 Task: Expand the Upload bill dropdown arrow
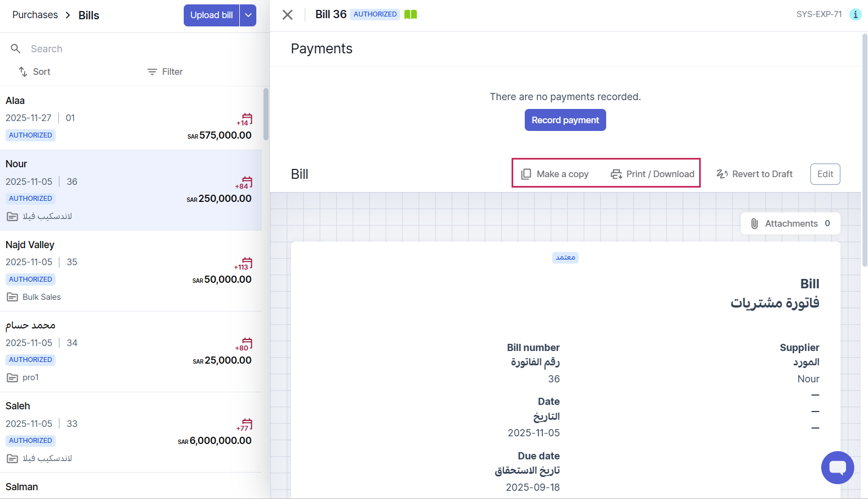tap(249, 15)
